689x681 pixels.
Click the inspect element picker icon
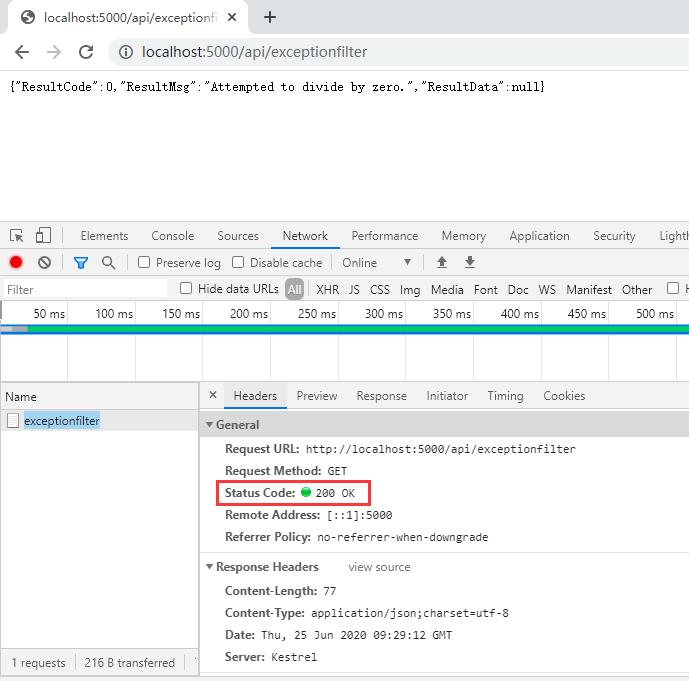click(17, 236)
